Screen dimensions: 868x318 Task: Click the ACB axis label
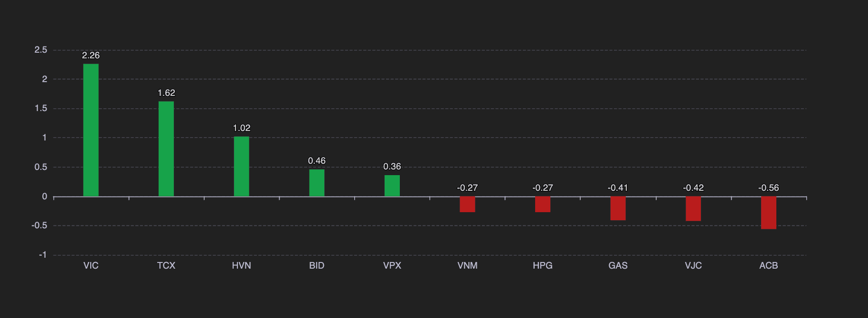tap(769, 266)
